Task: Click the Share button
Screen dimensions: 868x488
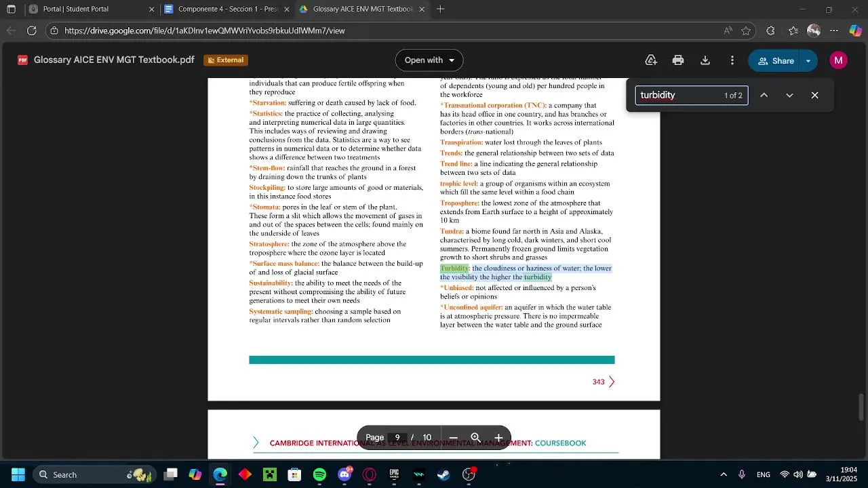Action: click(775, 60)
